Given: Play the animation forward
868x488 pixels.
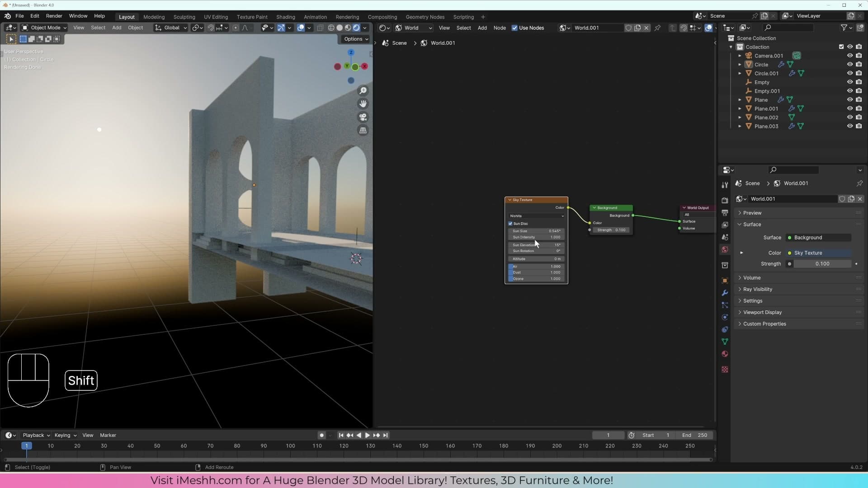Looking at the screenshot, I should click(367, 436).
